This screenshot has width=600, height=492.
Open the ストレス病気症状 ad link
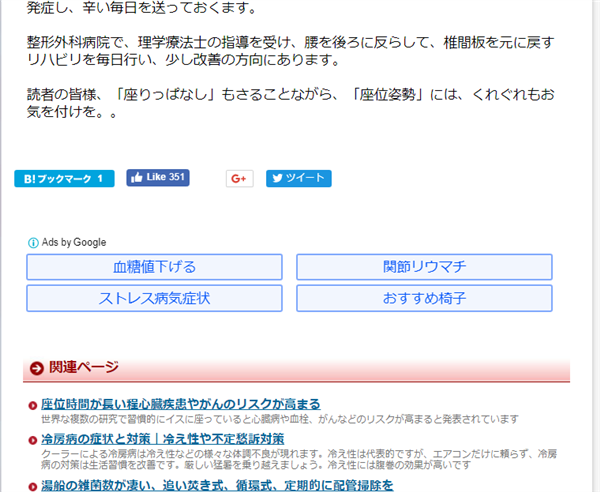click(155, 298)
